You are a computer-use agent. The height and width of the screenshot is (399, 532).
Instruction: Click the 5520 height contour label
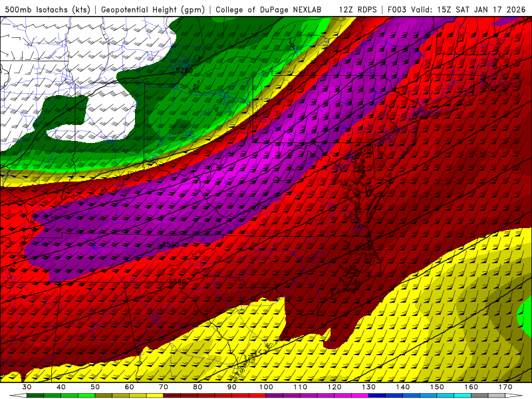pyautogui.click(x=171, y=245)
